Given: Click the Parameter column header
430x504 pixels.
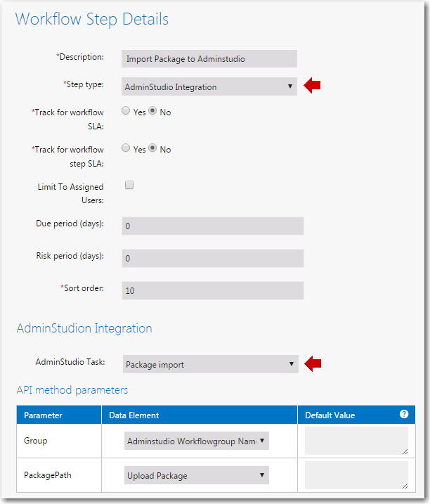Looking at the screenshot, I should [59, 415].
